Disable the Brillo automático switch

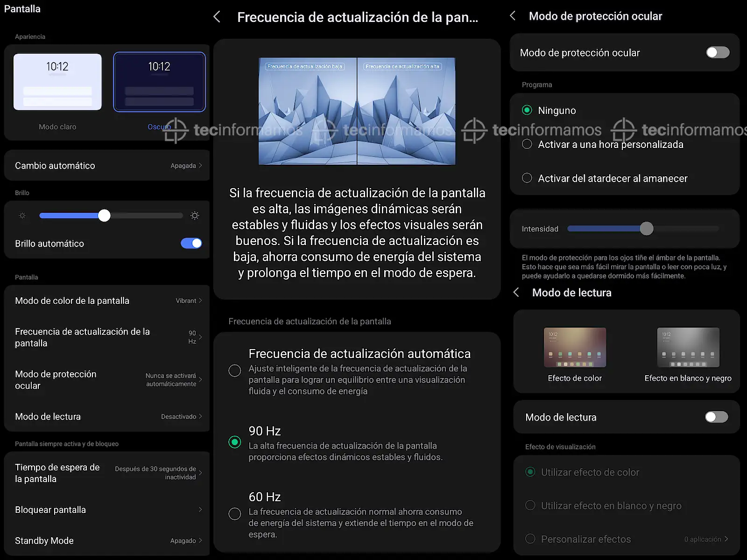tap(191, 243)
